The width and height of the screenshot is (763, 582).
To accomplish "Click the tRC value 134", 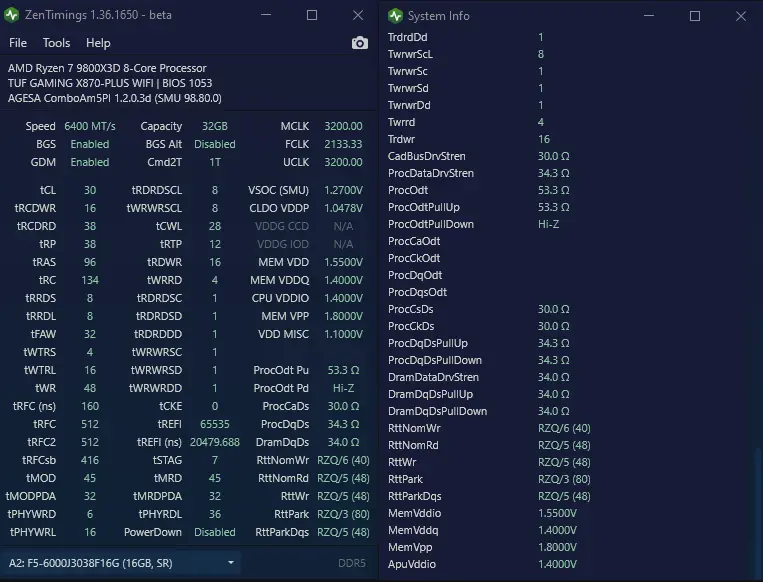I will click(90, 280).
